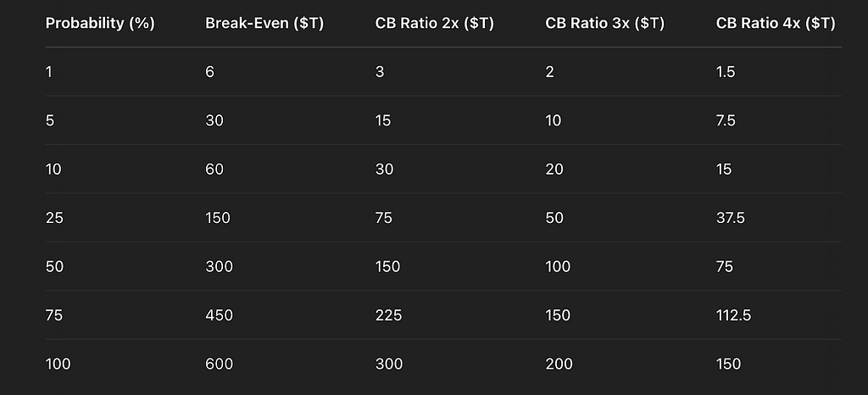Click the 7.5 cell under CB Ratio 4x
Viewport: 868px width, 395px height.
[726, 120]
